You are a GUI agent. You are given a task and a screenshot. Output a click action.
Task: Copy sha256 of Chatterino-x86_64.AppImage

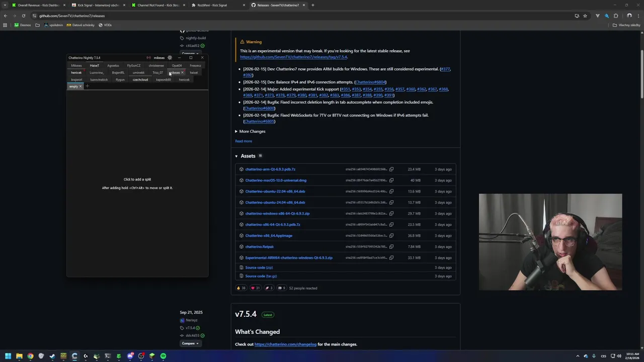coord(391,236)
